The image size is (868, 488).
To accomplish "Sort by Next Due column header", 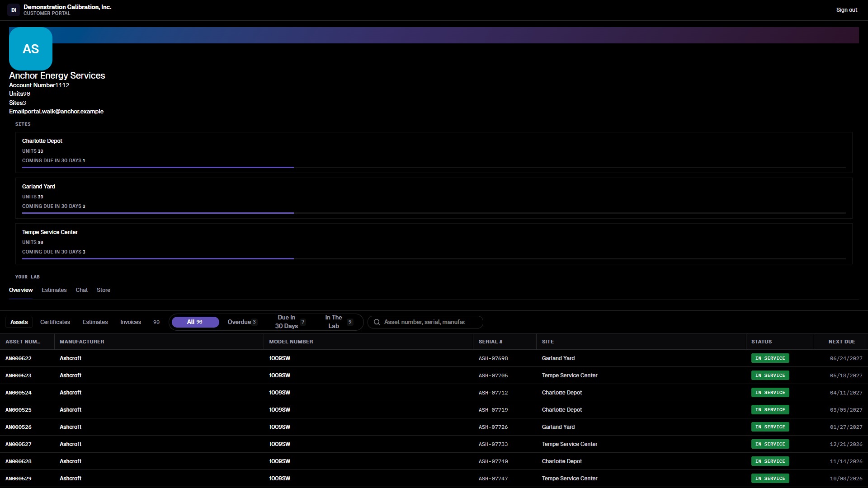I will 841,342.
